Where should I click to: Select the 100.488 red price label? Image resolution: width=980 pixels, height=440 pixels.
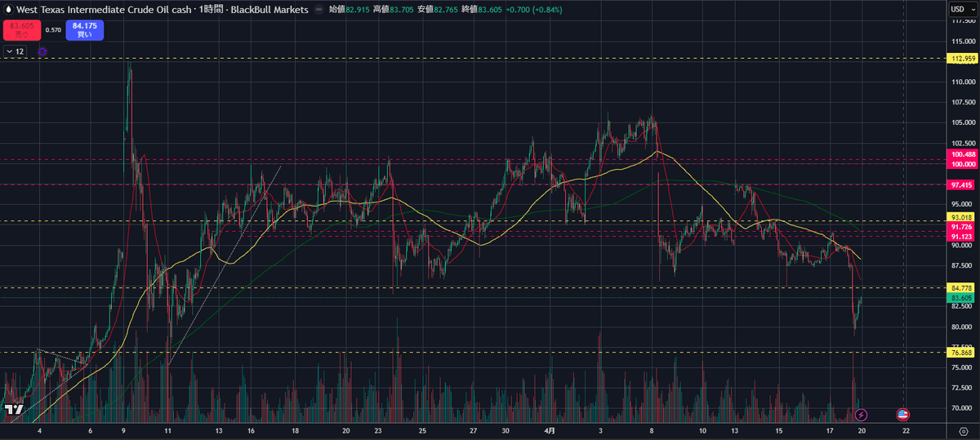pos(960,154)
